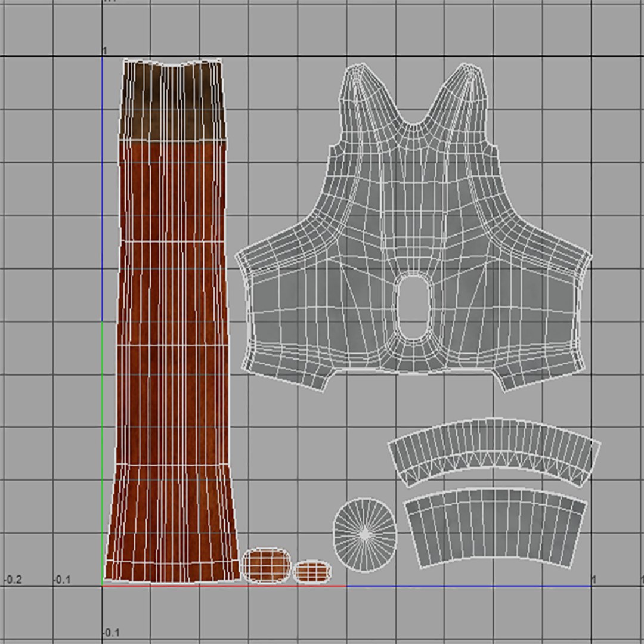Select the larger red rounded-rectangle UV shell
The height and width of the screenshot is (644, 644).
[x=267, y=565]
